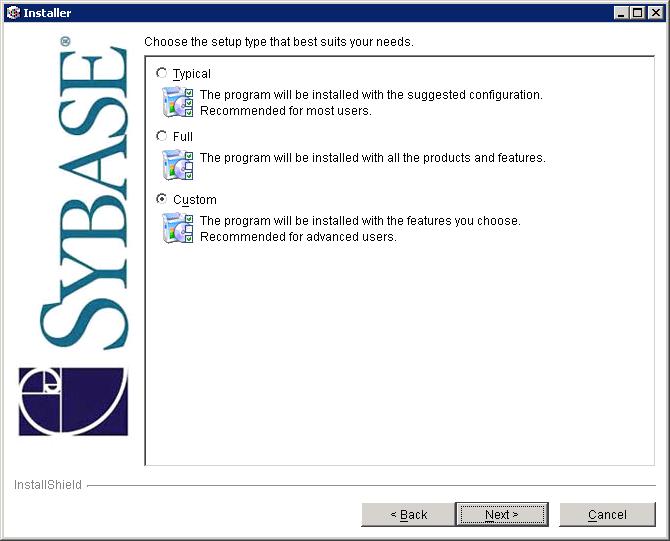Select the Typical setup radio button
This screenshot has width=670, height=541.
pos(162,73)
